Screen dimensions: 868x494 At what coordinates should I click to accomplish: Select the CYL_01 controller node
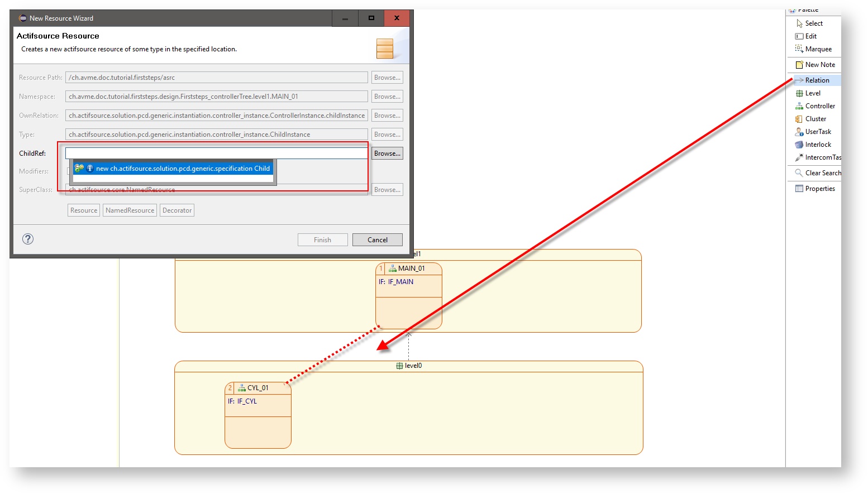point(257,388)
